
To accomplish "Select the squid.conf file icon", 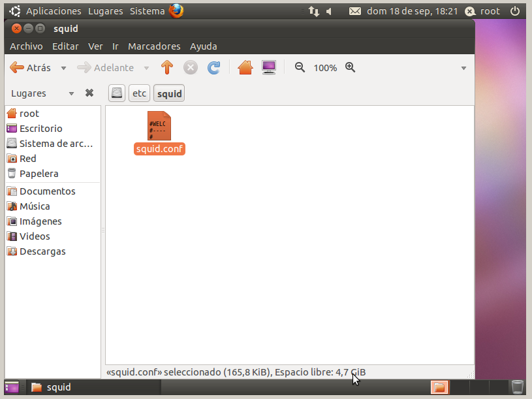I will click(159, 126).
